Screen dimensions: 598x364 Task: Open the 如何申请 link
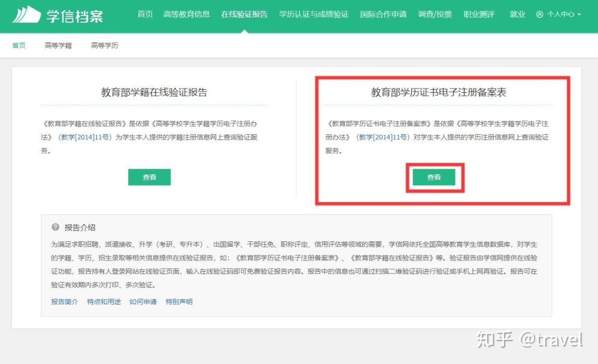coord(143,301)
